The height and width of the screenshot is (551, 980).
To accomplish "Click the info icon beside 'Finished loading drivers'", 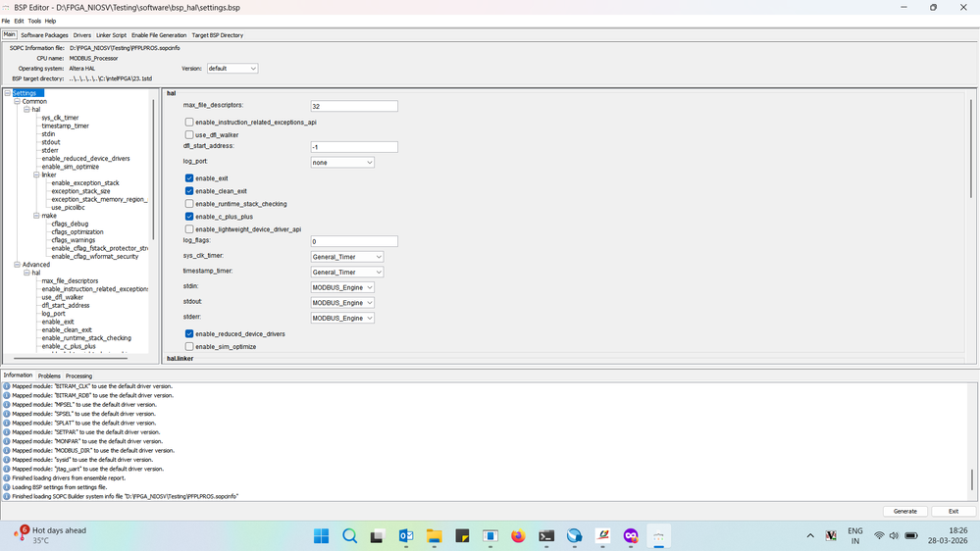I will point(7,477).
